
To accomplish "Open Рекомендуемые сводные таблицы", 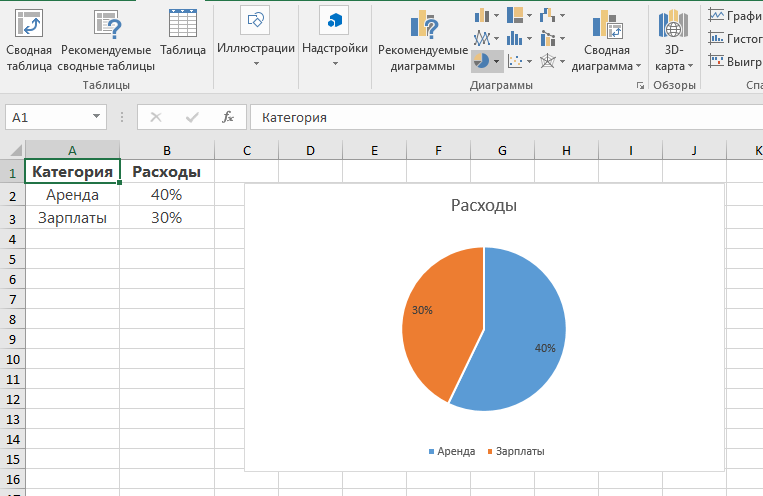I will click(x=106, y=40).
